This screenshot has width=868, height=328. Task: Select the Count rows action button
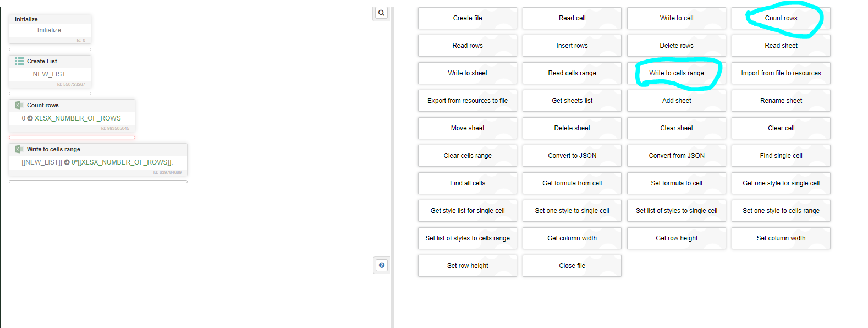781,18
